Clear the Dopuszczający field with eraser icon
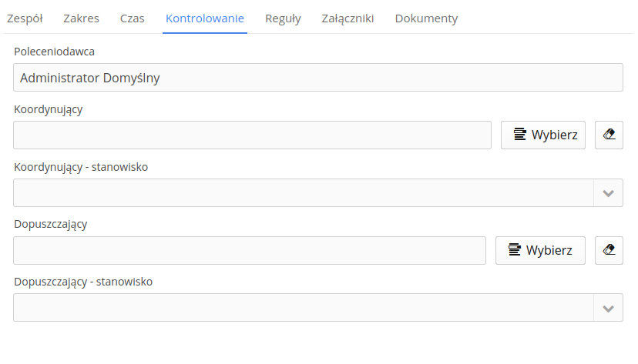This screenshot has width=638, height=364. point(609,250)
